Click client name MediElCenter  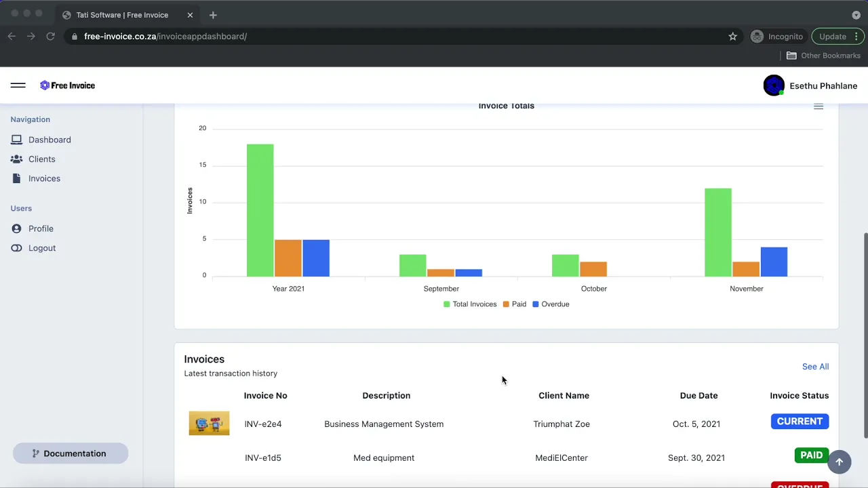coord(561,458)
